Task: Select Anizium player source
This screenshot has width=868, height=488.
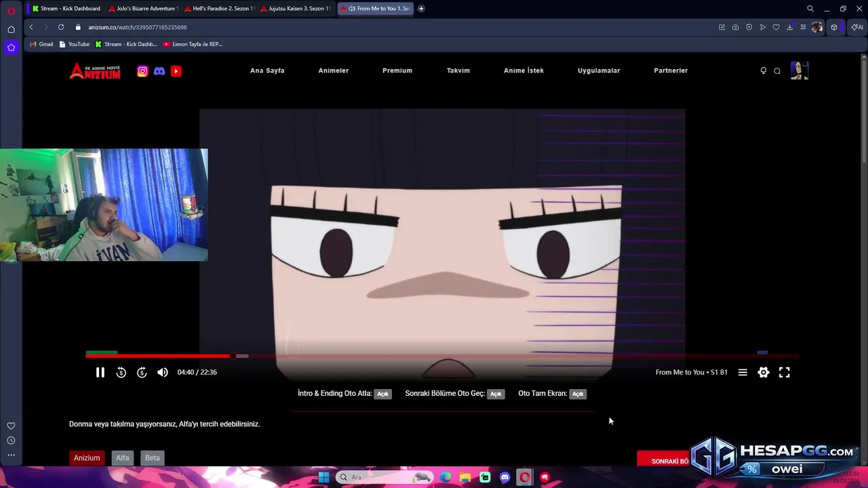Action: tap(87, 458)
